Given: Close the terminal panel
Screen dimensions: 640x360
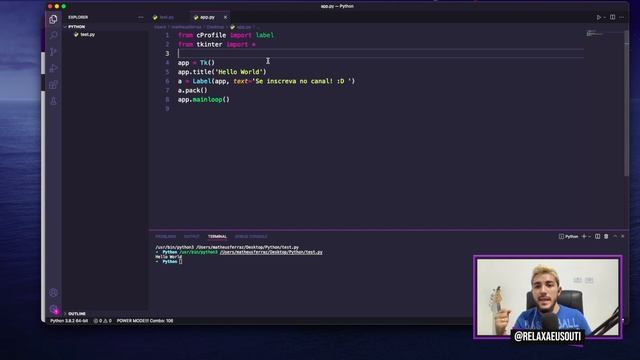Looking at the screenshot, I should 623,236.
